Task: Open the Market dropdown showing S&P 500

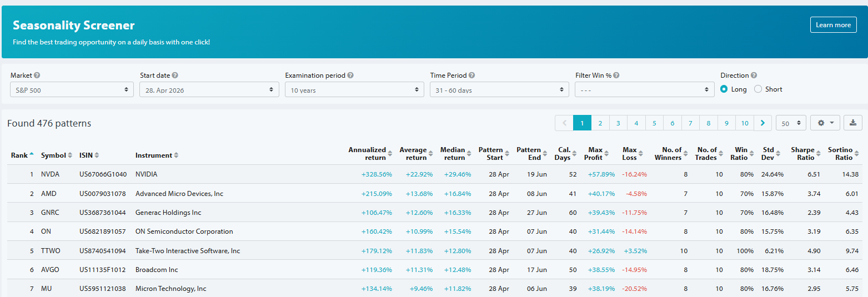Action: coord(72,89)
